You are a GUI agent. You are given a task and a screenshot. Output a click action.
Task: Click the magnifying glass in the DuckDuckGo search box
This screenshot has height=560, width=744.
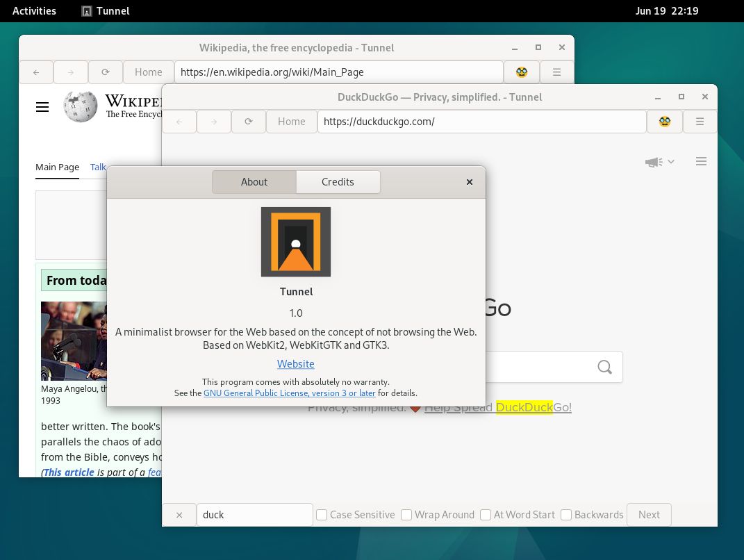[x=604, y=367]
